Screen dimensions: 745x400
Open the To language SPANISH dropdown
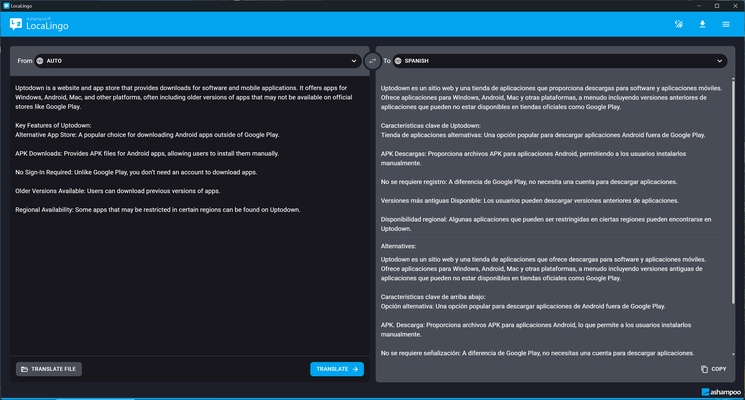pyautogui.click(x=560, y=61)
